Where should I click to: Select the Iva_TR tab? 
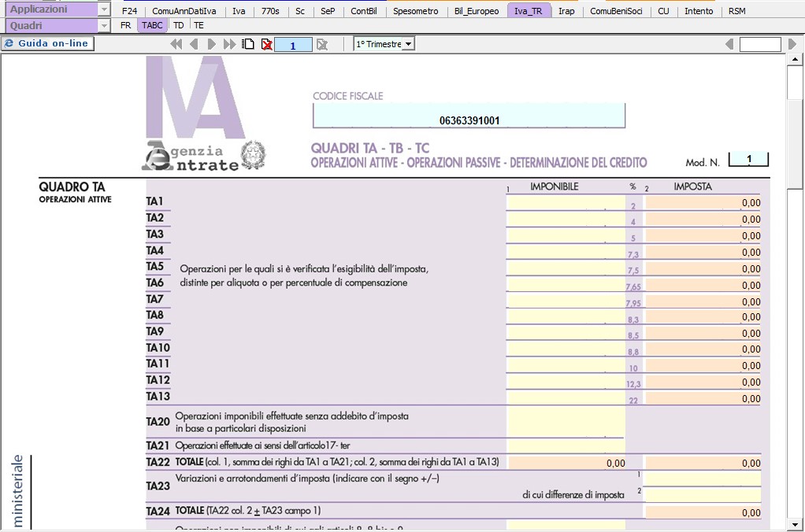529,11
